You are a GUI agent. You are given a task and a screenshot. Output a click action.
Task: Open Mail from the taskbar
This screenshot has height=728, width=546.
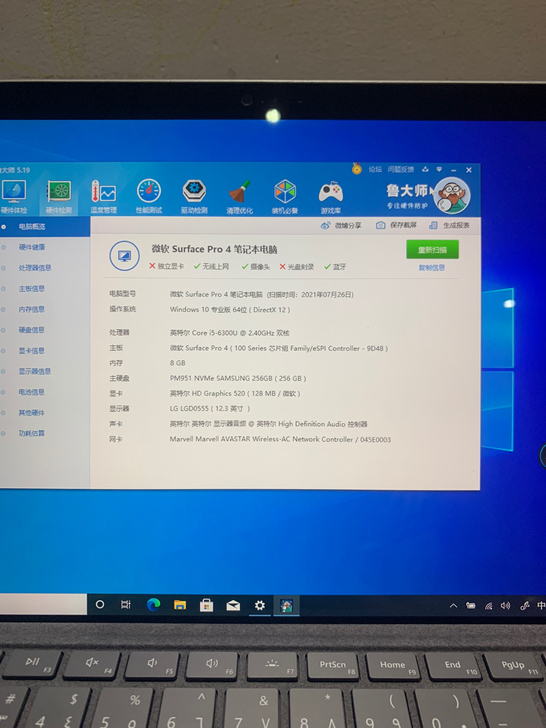(x=233, y=605)
